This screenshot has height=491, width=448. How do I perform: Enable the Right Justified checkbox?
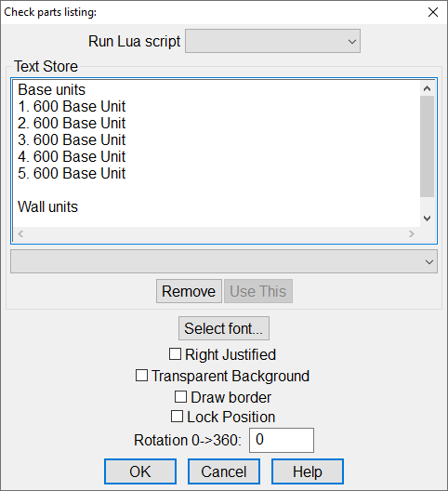click(x=175, y=354)
